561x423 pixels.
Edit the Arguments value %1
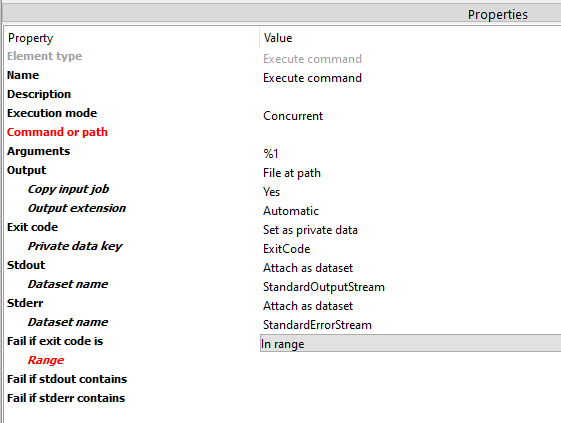coord(271,154)
